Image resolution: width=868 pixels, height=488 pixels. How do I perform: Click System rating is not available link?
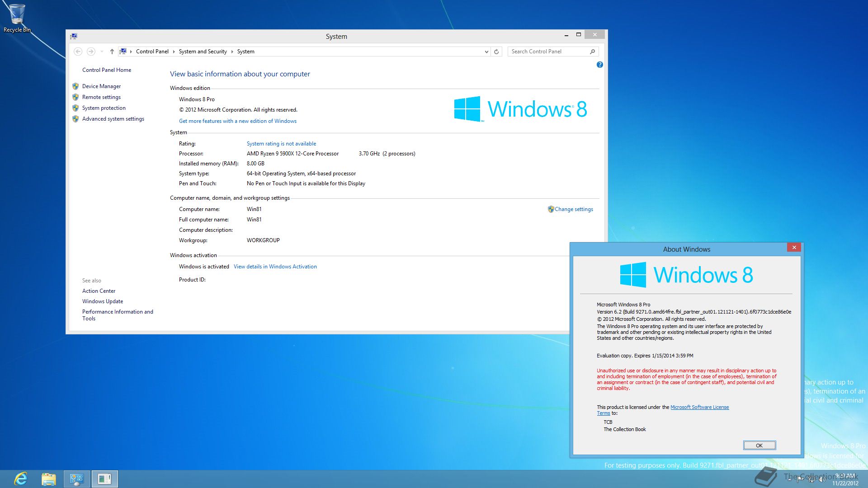(281, 144)
